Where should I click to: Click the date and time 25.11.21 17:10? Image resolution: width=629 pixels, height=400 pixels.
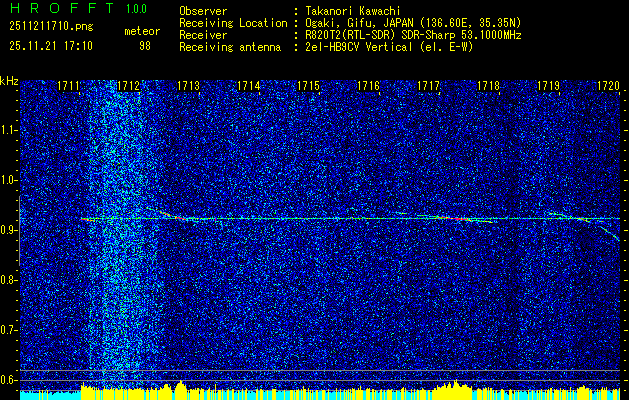tap(51, 46)
